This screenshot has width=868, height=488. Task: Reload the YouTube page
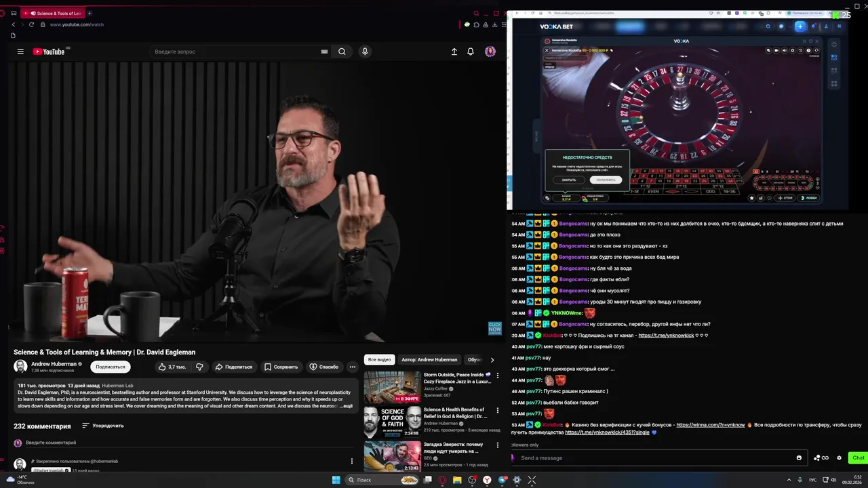click(x=31, y=24)
